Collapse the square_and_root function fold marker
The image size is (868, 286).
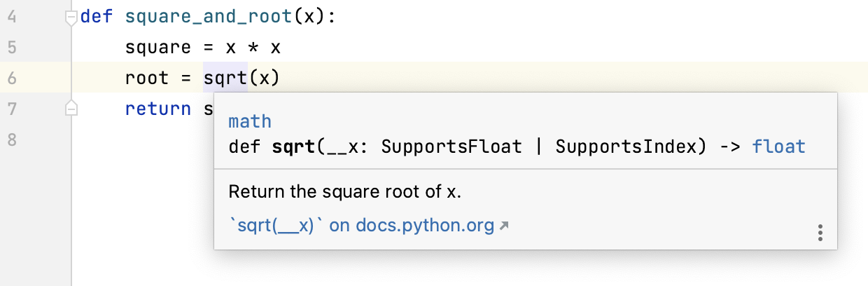coord(71,18)
